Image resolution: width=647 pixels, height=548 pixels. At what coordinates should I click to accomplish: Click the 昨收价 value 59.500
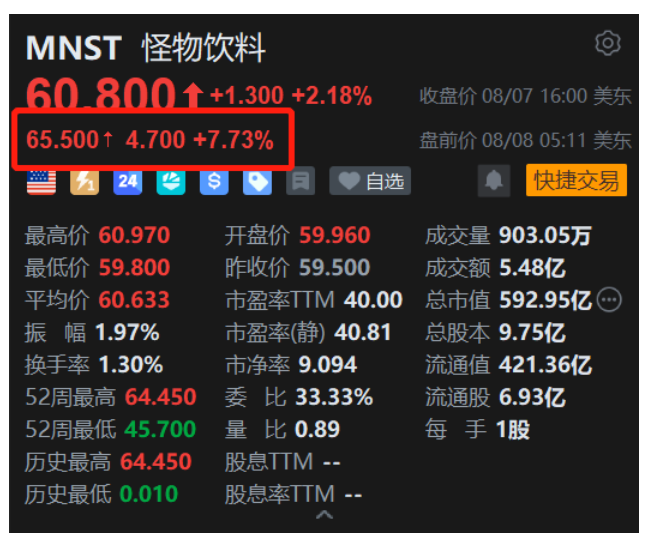point(335,267)
